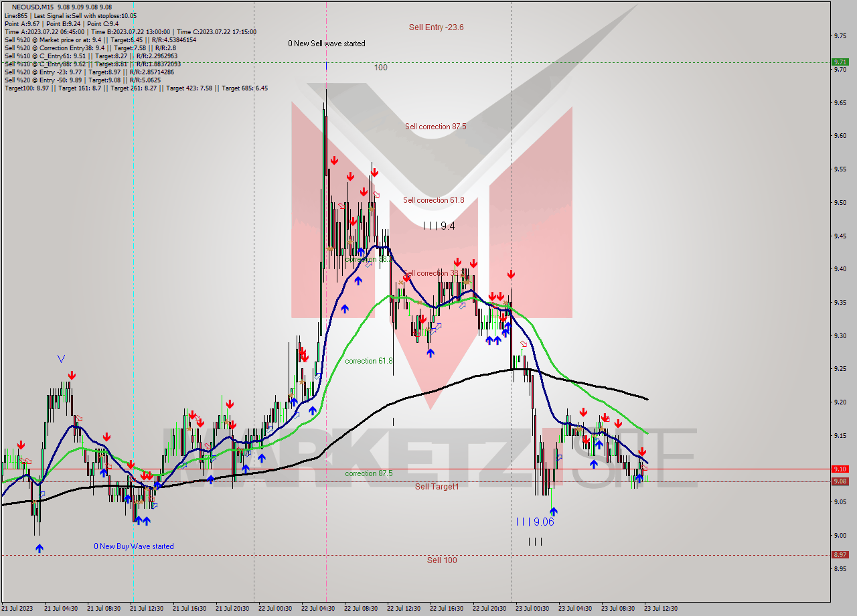Click the '21 Jul 2023' time label

(x=17, y=609)
